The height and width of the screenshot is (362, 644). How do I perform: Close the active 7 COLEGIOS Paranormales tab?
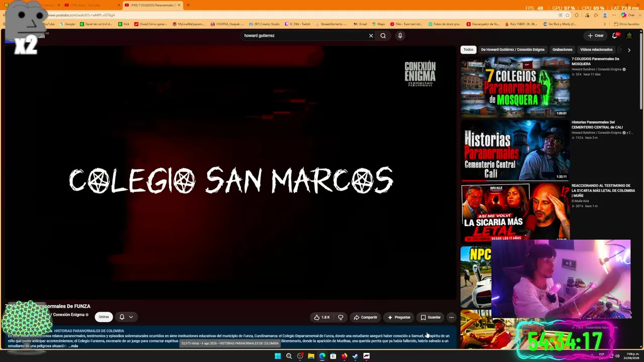click(179, 5)
